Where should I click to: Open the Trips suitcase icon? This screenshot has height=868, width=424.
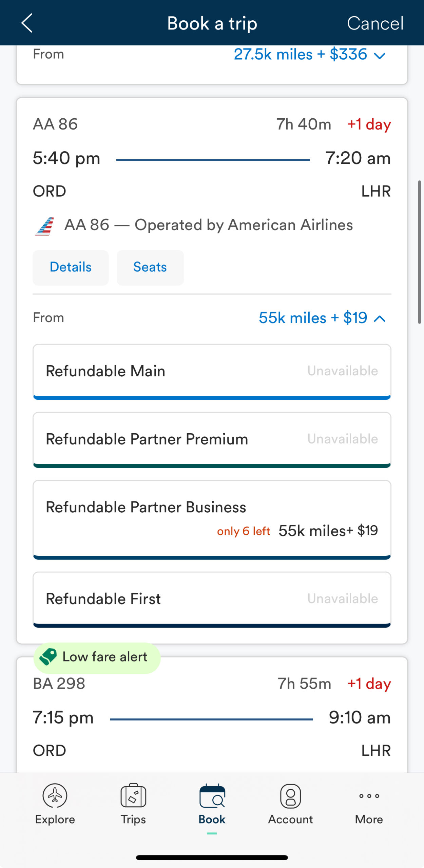[133, 795]
